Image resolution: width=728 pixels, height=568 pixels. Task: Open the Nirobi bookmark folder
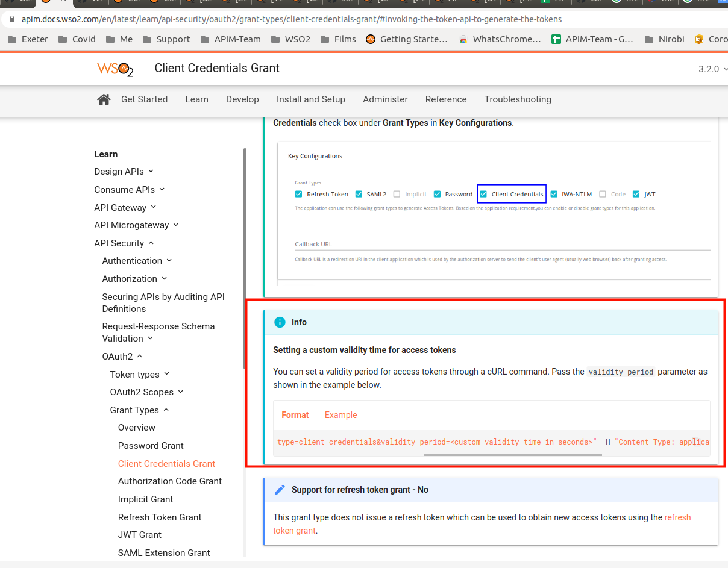coord(664,39)
